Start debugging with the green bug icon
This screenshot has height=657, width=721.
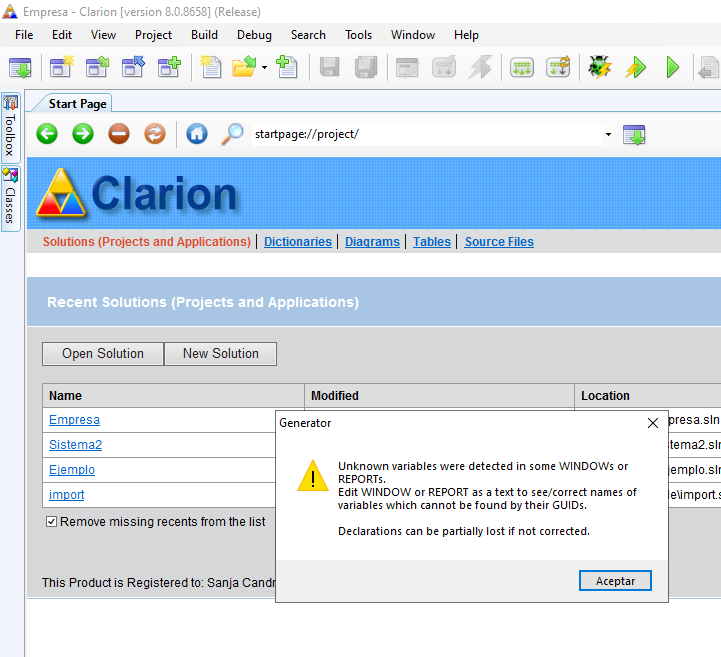[600, 67]
